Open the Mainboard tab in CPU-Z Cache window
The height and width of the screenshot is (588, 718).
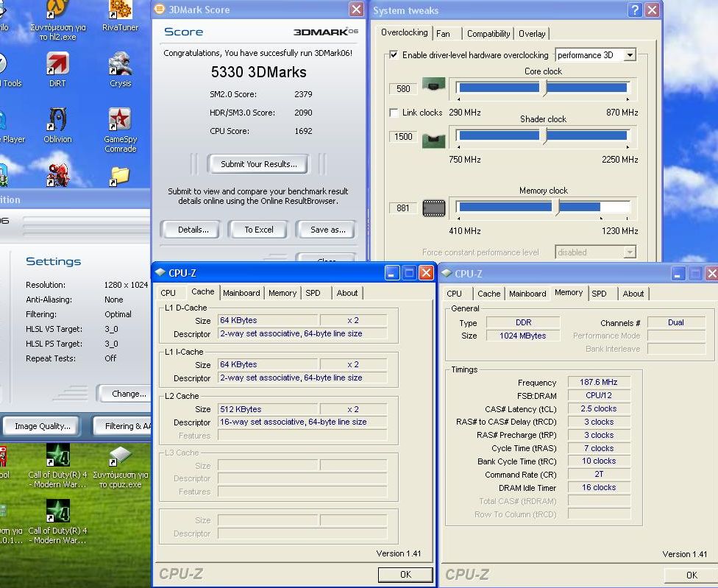click(x=241, y=293)
